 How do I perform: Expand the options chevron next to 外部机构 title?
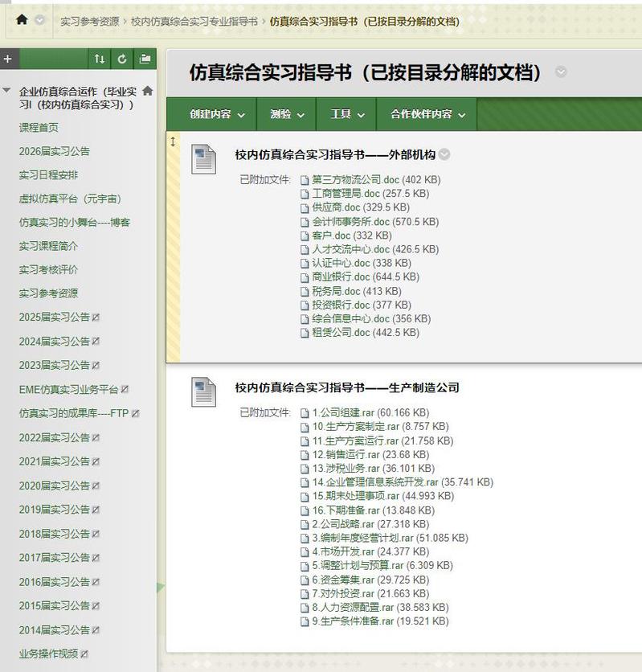click(444, 155)
